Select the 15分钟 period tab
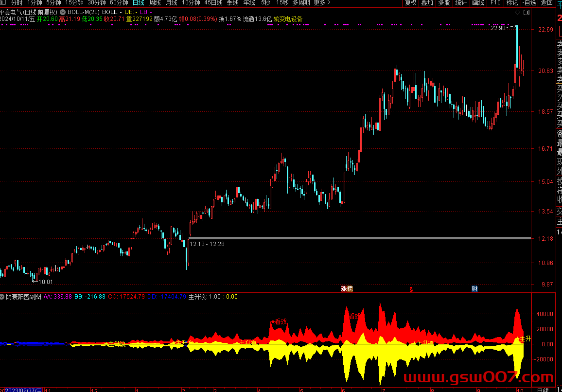 74,3
